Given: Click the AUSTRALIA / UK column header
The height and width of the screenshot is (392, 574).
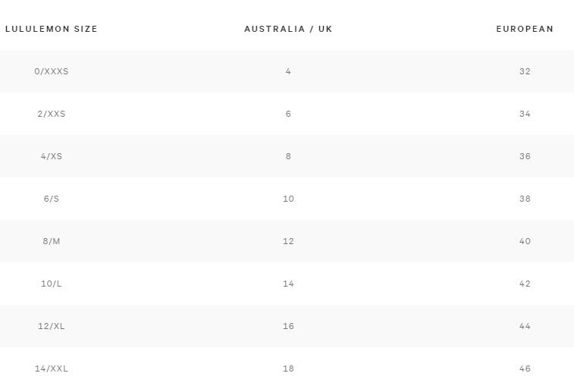Looking at the screenshot, I should coord(288,29).
